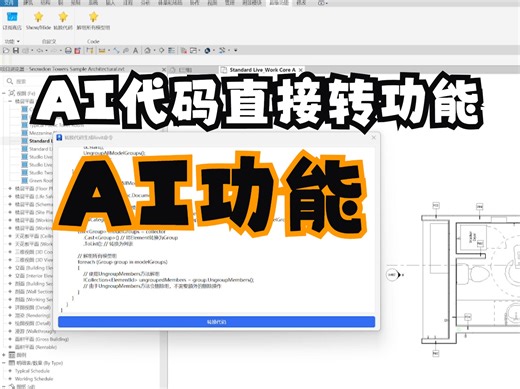Switch to the Standard Live Work Core A view tab
The image size is (520, 389).
click(262, 70)
